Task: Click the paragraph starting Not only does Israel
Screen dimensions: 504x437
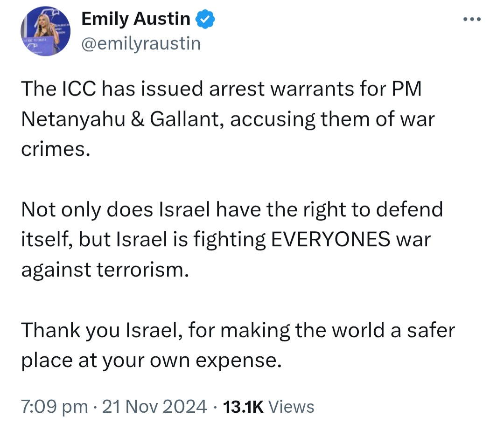Action: [x=232, y=239]
